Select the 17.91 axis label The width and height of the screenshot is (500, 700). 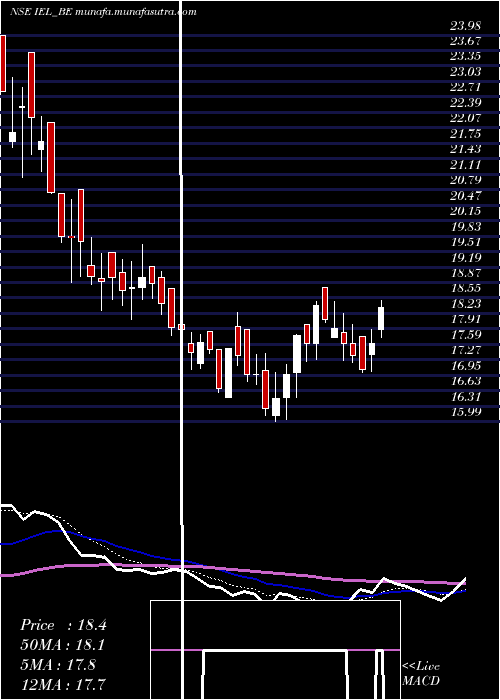[466, 319]
